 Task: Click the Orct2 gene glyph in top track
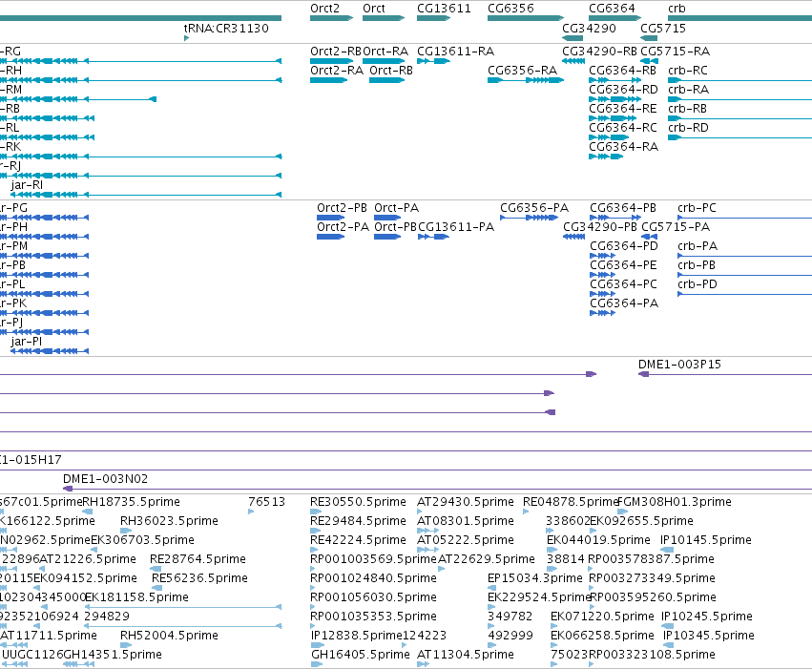pyautogui.click(x=331, y=18)
